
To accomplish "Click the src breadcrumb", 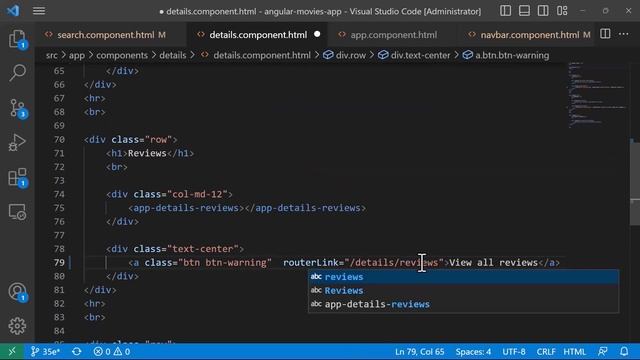I will (51, 55).
